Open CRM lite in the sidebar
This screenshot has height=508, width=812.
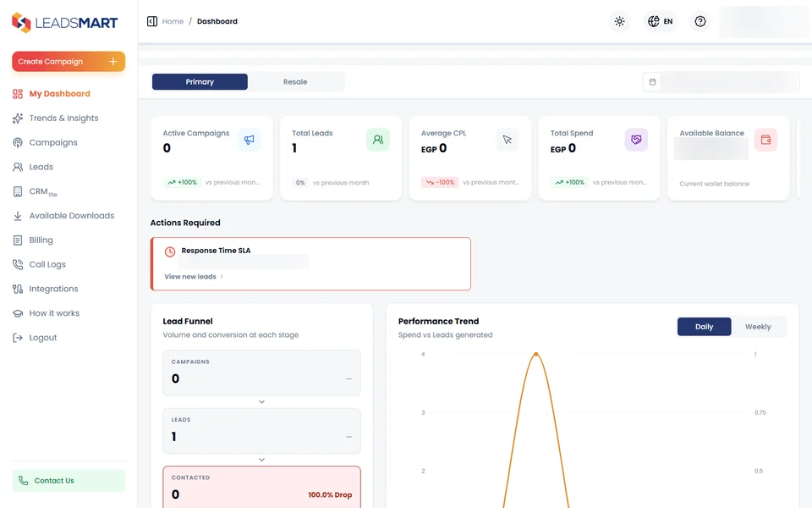point(43,191)
